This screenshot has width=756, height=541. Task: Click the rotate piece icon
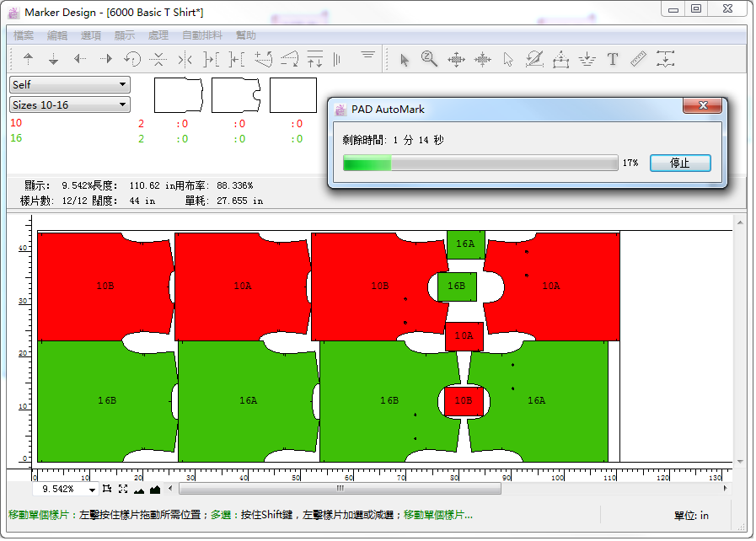132,59
